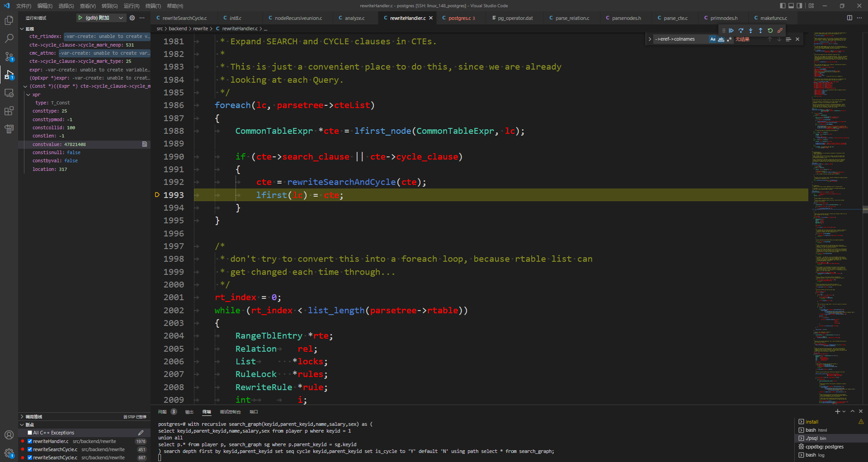This screenshot has height=462, width=868.
Task: Collapse the (Const *) watch expression
Action: tap(25, 86)
